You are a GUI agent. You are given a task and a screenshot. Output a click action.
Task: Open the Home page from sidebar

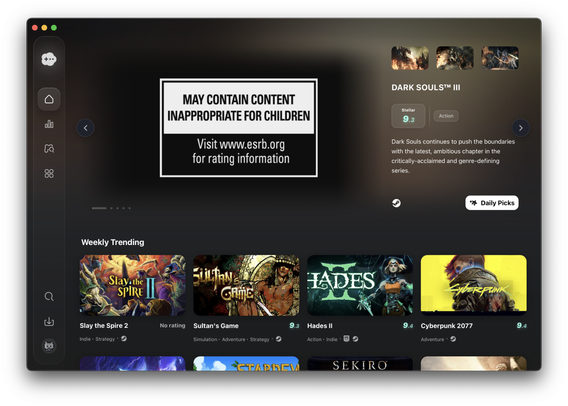tap(49, 99)
